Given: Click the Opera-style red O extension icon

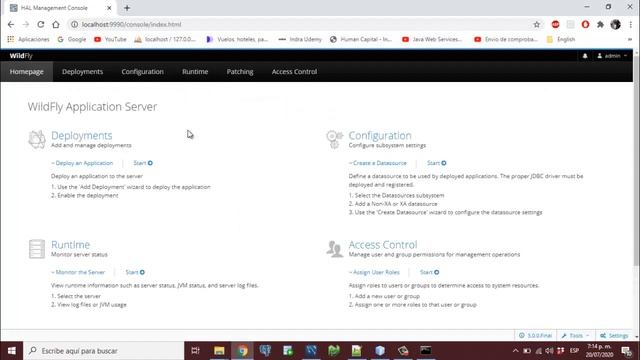Looking at the screenshot, I should point(585,24).
